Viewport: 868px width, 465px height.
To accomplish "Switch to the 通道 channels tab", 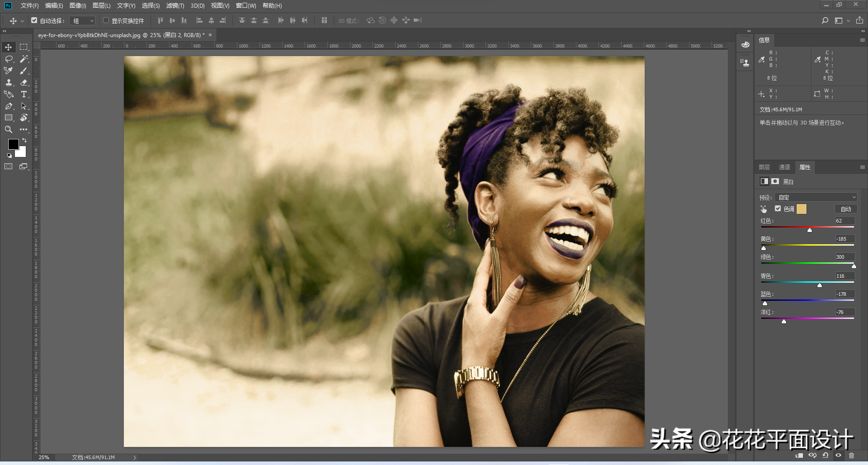I will click(784, 167).
